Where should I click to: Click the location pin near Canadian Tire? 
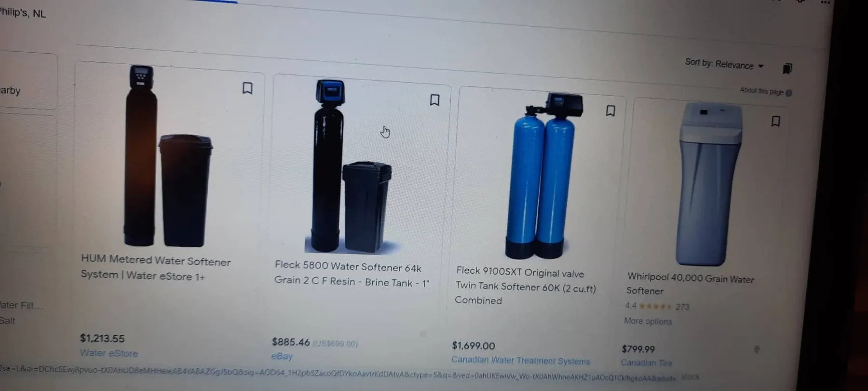(757, 349)
